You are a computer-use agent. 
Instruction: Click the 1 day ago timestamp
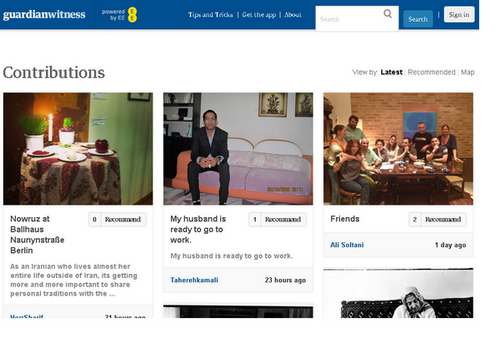pos(450,245)
